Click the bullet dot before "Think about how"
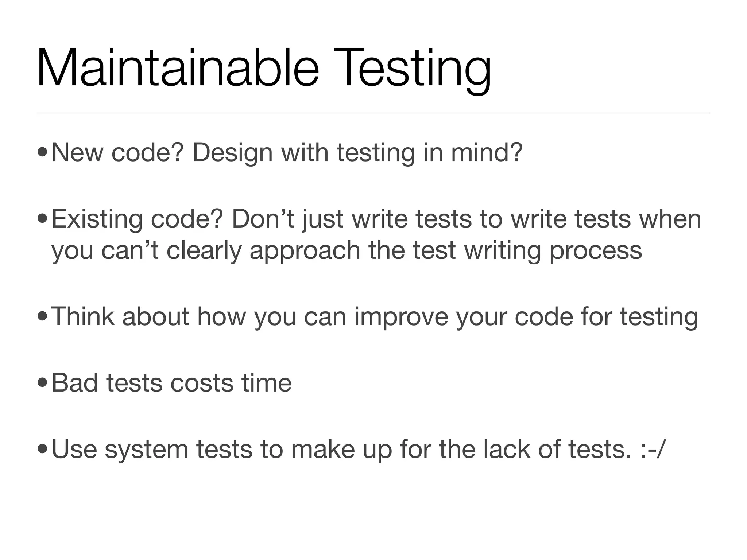The height and width of the screenshot is (560, 747). (42, 316)
